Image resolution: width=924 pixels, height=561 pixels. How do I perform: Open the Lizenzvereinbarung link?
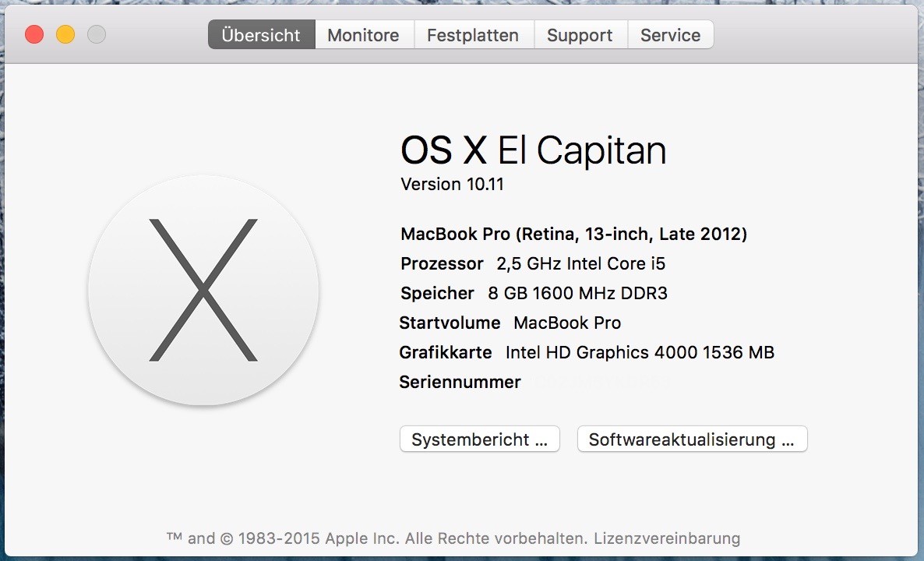tap(667, 538)
